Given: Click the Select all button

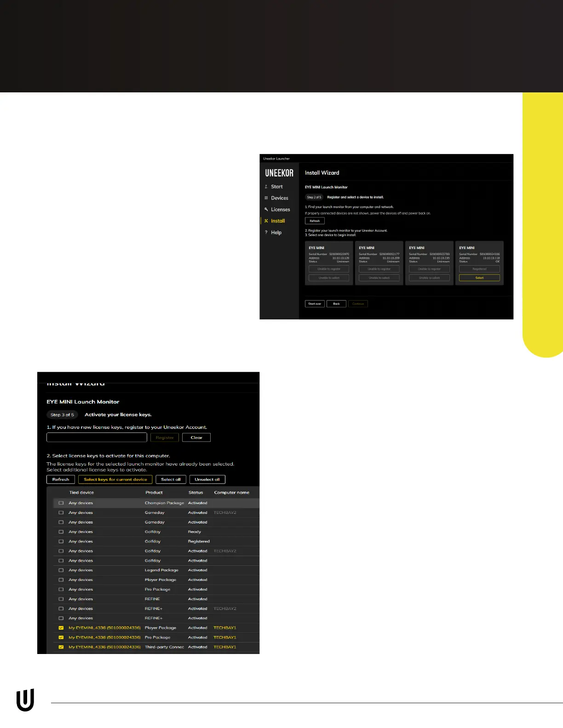Looking at the screenshot, I should pos(171,479).
